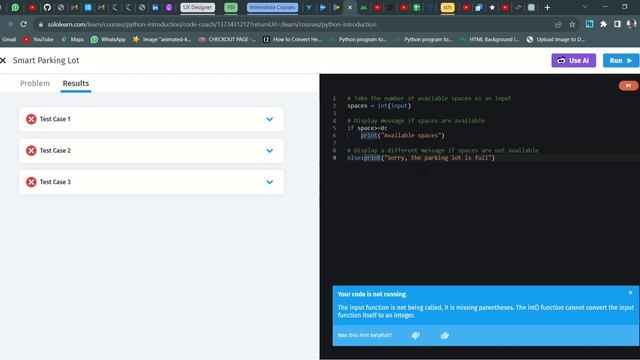Expand Test Case 3 chevron
The height and width of the screenshot is (360, 640).
[269, 182]
